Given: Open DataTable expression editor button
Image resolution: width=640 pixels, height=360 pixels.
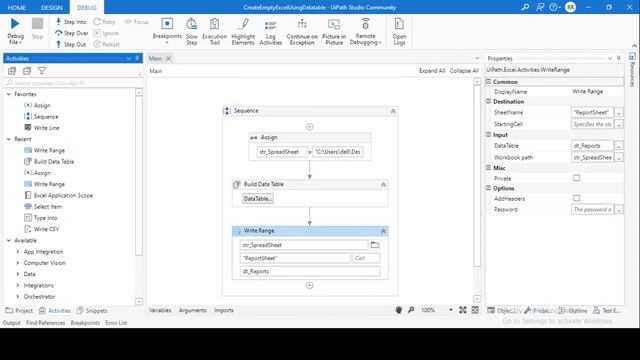Looking at the screenshot, I should (x=619, y=145).
